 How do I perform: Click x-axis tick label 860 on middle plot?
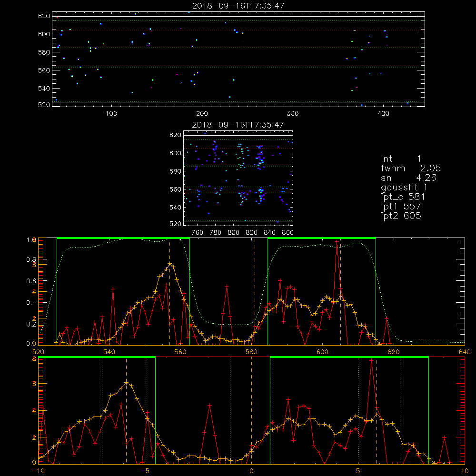coord(288,233)
